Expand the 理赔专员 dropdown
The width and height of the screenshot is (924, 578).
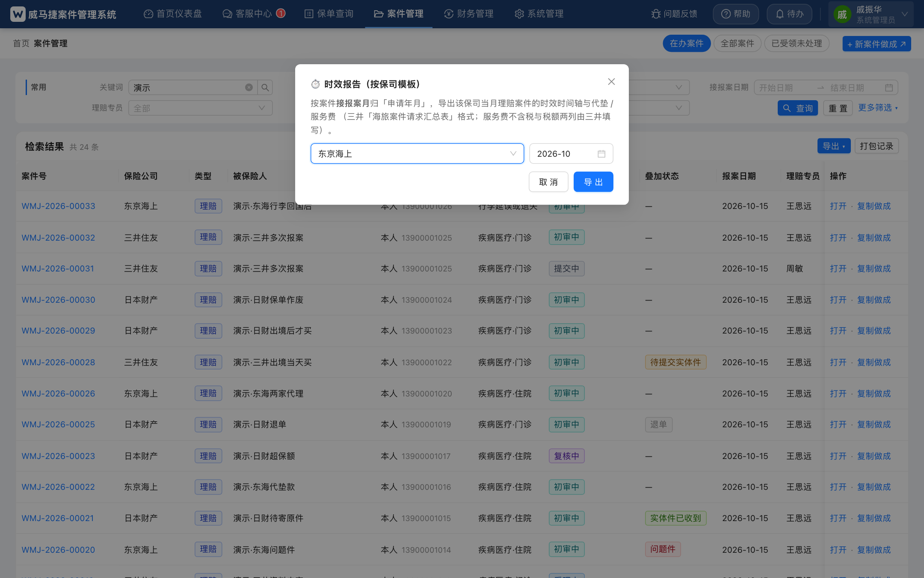(x=200, y=108)
